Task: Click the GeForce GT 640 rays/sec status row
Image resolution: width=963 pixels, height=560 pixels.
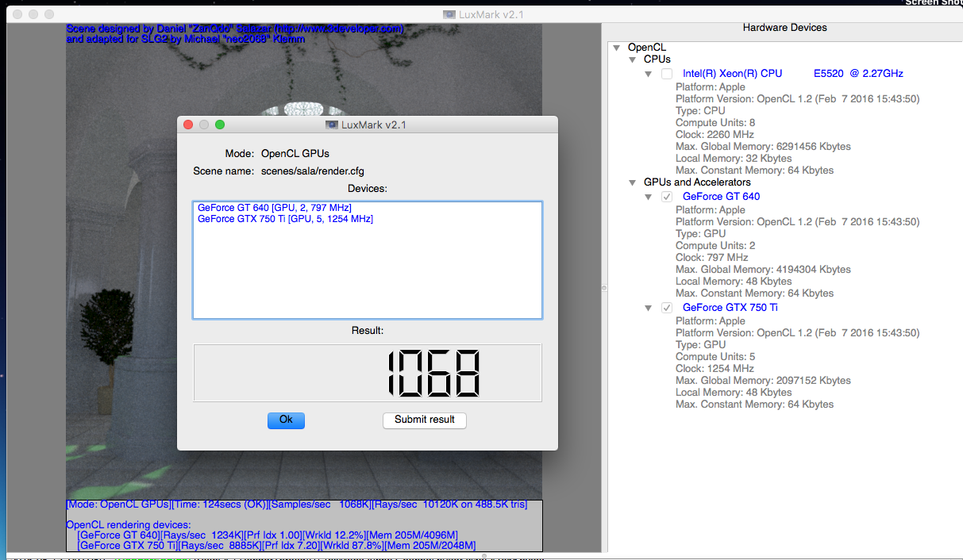Action: click(268, 535)
